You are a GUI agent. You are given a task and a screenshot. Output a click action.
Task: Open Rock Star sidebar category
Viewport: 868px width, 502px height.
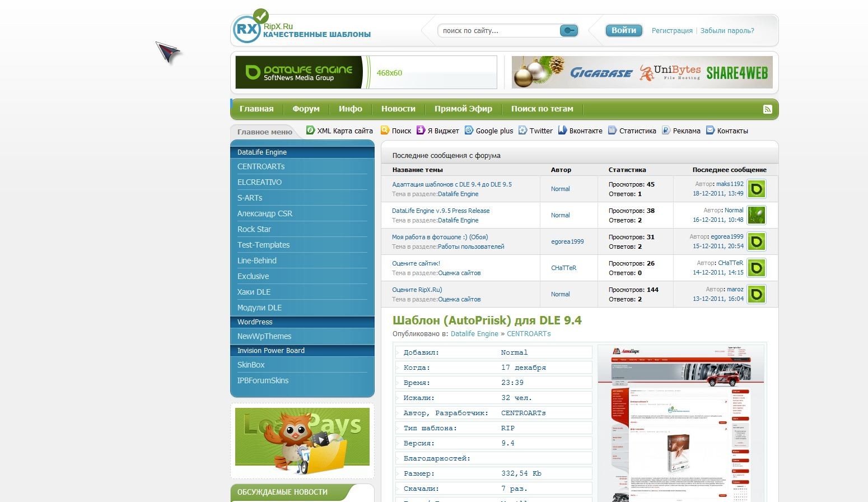pyautogui.click(x=254, y=229)
